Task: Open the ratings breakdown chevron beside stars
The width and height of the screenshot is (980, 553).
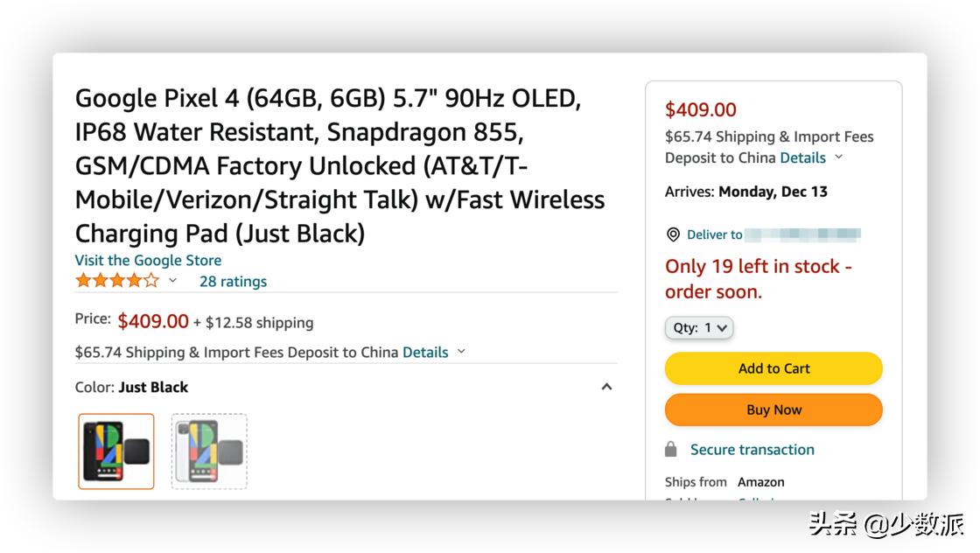Action: tap(172, 281)
